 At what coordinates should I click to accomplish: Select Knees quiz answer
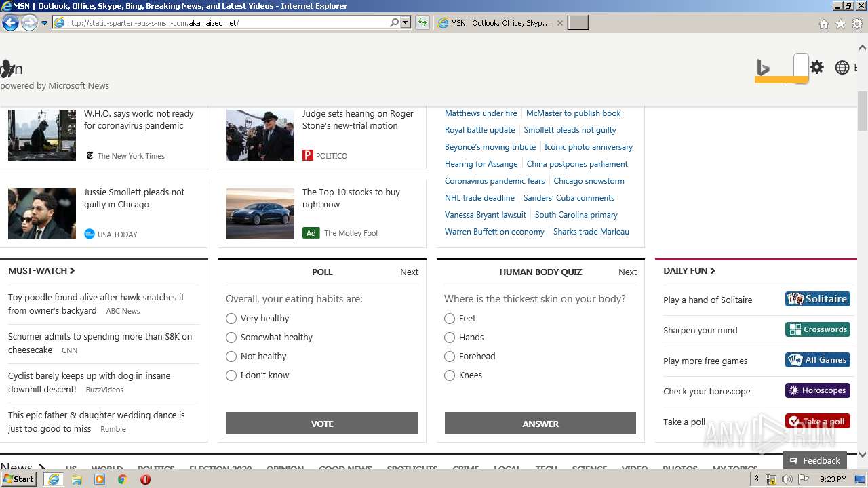click(450, 375)
